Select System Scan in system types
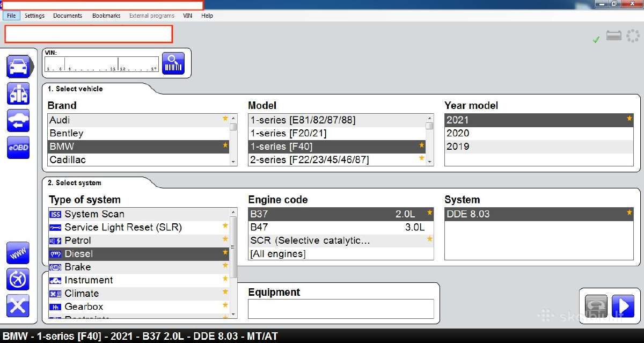Image resolution: width=644 pixels, height=343 pixels. (139, 214)
